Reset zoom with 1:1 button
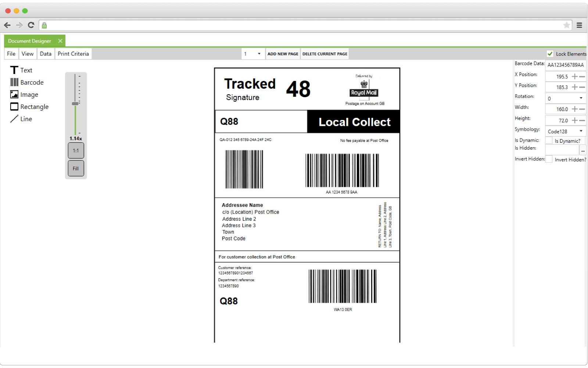588x368 pixels. (76, 151)
